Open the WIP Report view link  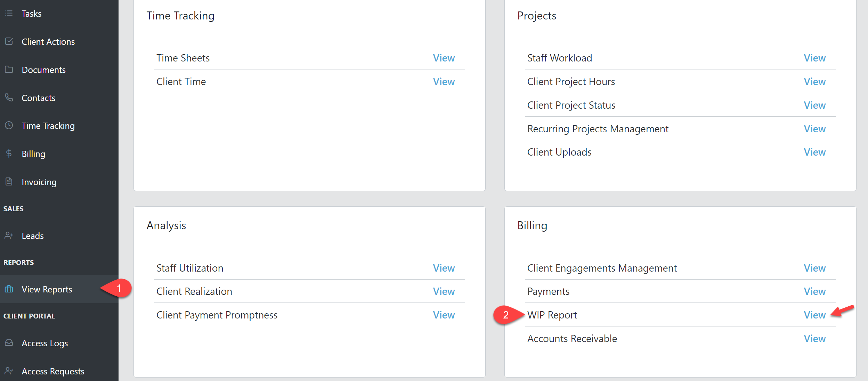point(814,315)
